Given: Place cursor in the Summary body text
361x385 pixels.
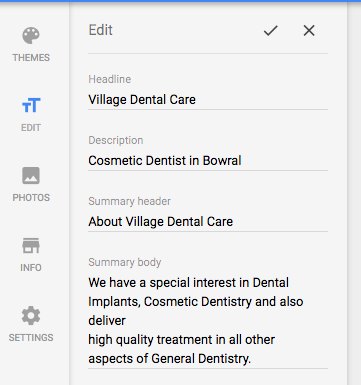Looking at the screenshot, I should [208, 321].
